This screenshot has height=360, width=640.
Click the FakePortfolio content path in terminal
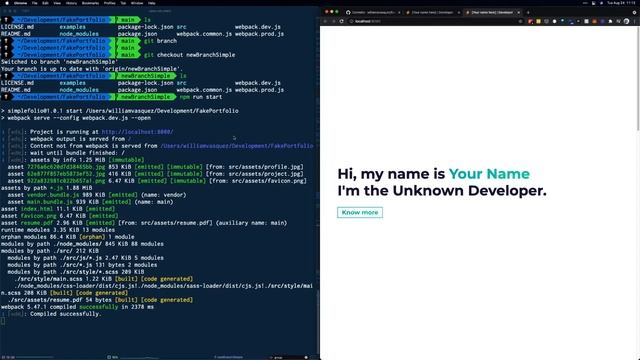237,146
